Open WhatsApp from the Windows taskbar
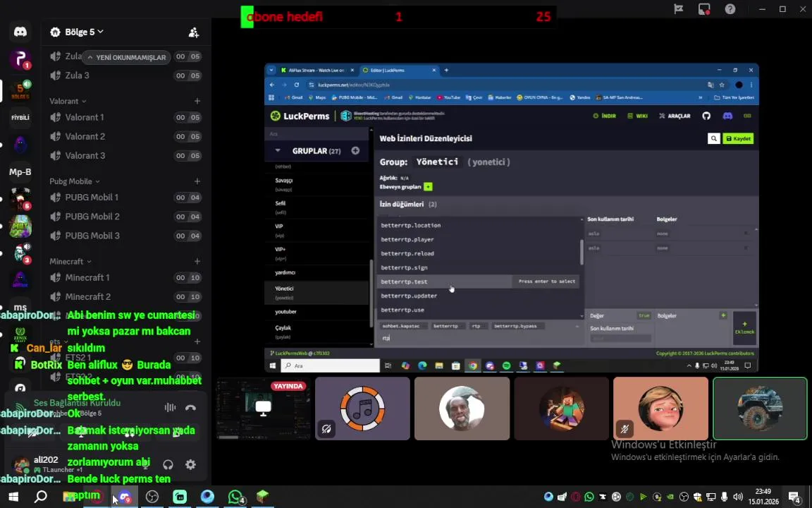 click(235, 497)
